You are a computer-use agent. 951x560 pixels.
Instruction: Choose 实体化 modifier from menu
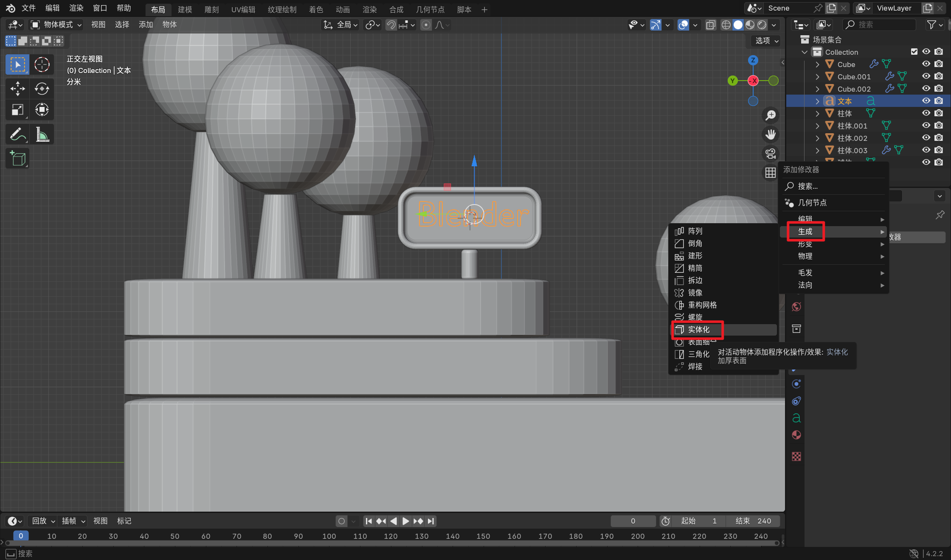pos(698,330)
